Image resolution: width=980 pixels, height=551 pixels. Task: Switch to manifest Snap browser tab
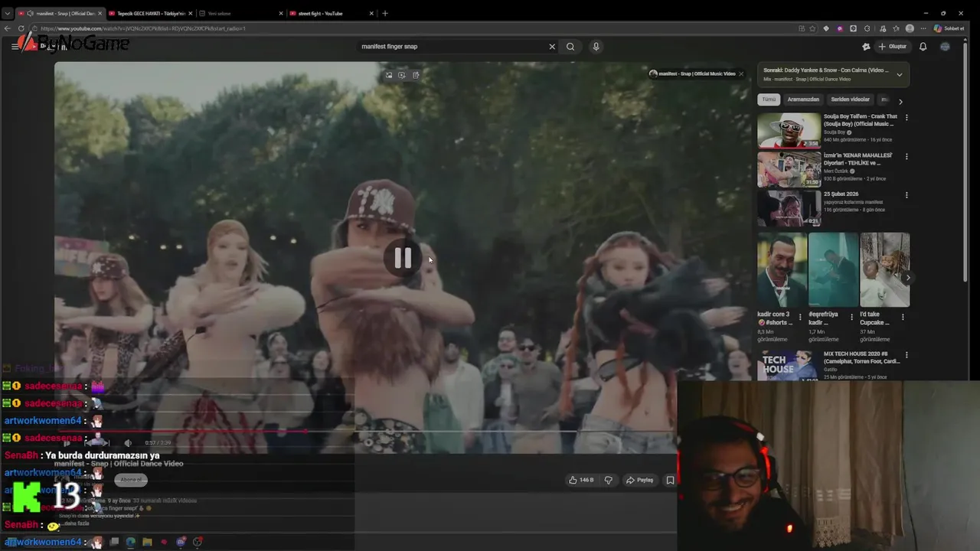tap(60, 13)
